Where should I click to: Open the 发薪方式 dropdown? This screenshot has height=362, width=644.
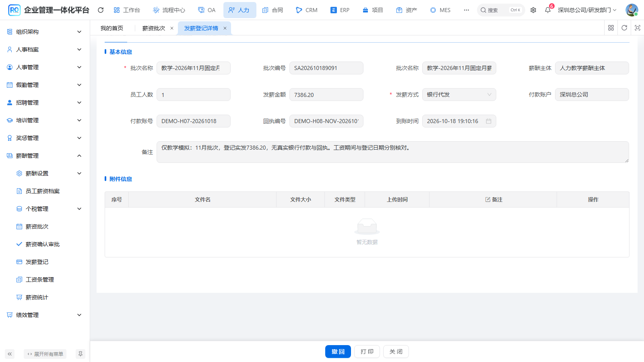coord(459,95)
